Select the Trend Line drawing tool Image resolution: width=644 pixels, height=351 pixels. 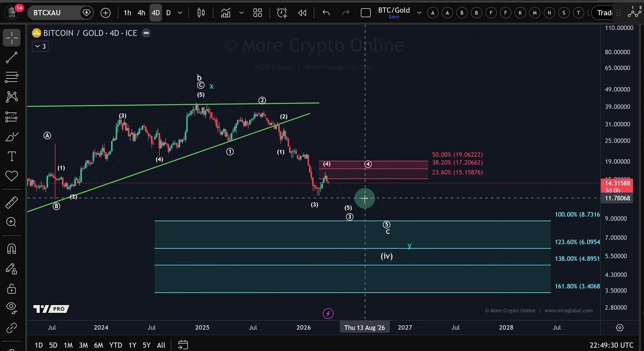(12, 58)
